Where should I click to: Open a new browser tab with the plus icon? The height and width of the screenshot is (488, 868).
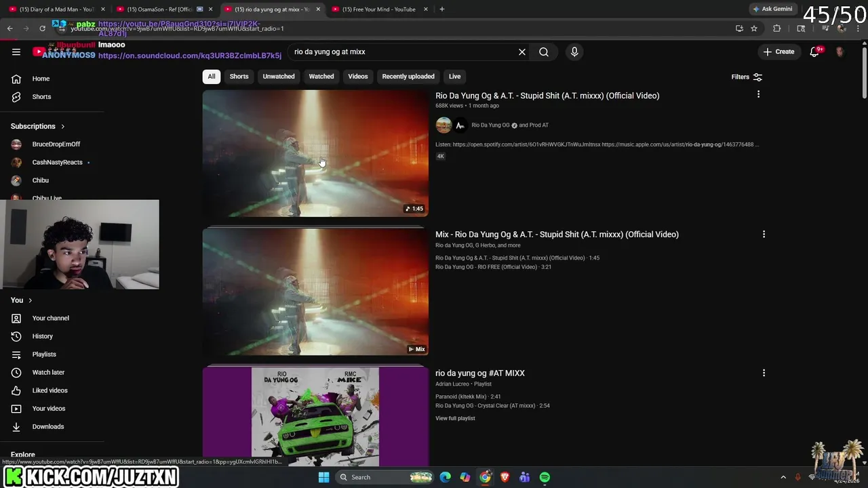pyautogui.click(x=442, y=9)
